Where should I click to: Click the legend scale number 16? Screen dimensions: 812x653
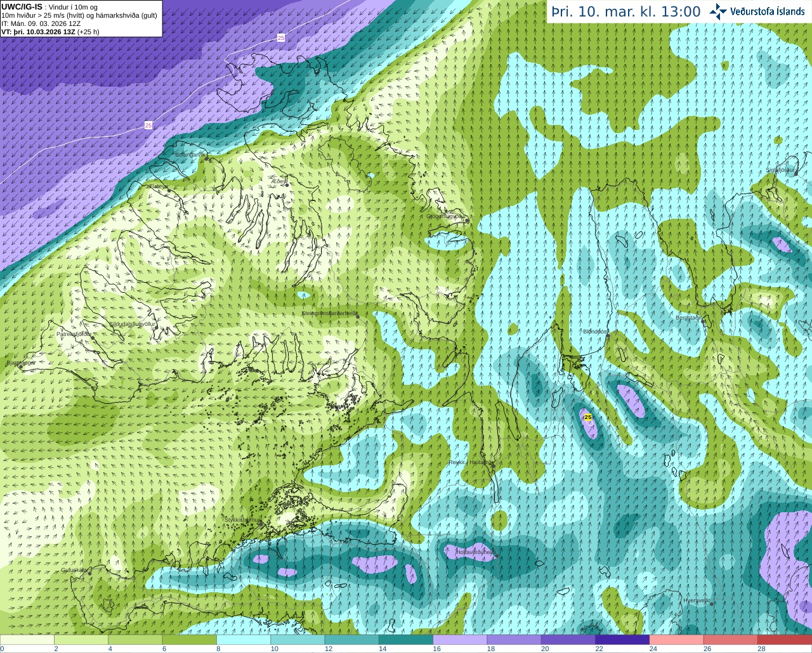click(436, 649)
